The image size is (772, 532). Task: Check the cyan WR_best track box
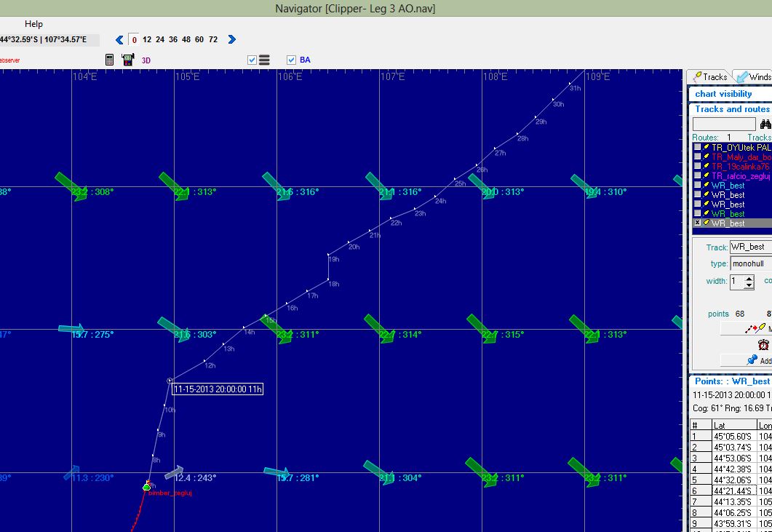pos(697,185)
